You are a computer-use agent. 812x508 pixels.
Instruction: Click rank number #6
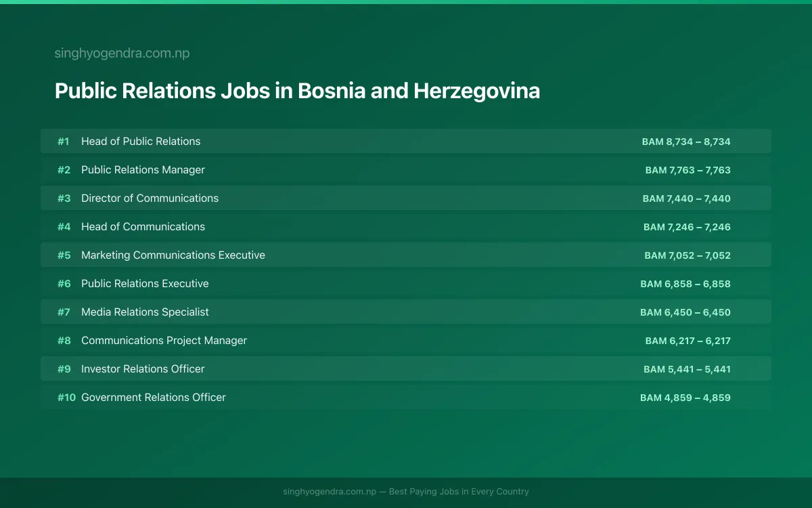[64, 284]
